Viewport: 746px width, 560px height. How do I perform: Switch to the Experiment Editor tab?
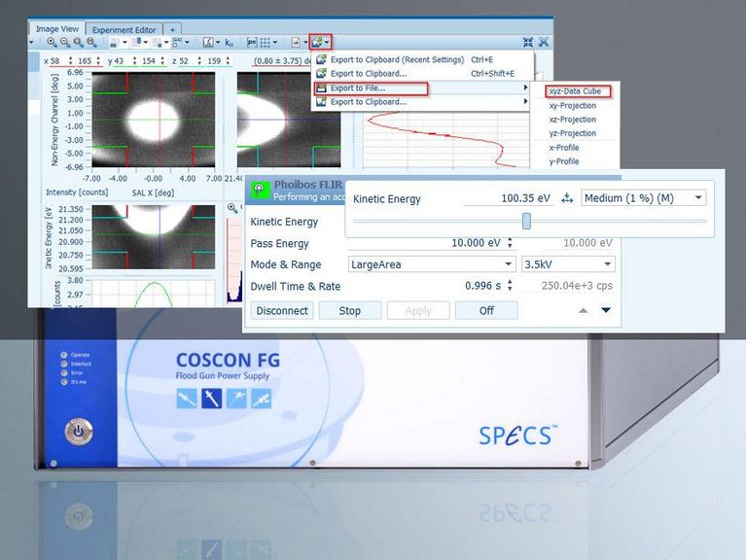tap(124, 29)
